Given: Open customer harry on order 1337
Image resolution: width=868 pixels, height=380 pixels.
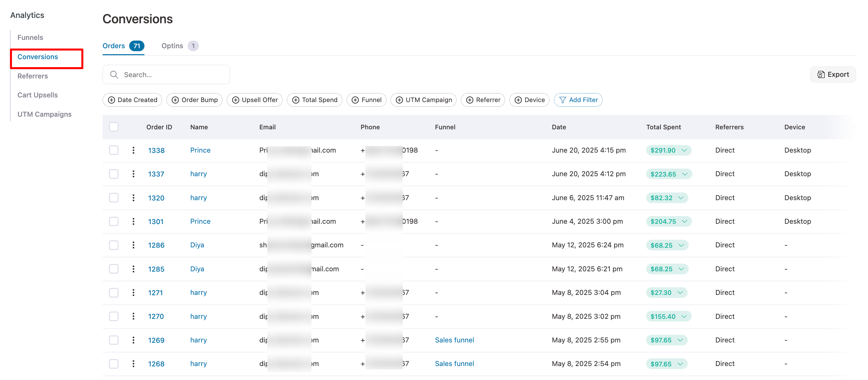Looking at the screenshot, I should click(x=199, y=174).
